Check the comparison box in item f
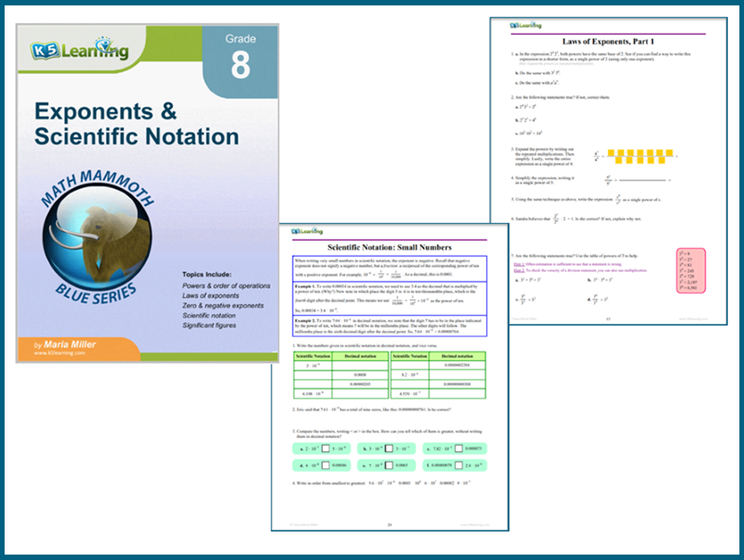This screenshot has height=560, width=744. (x=458, y=466)
